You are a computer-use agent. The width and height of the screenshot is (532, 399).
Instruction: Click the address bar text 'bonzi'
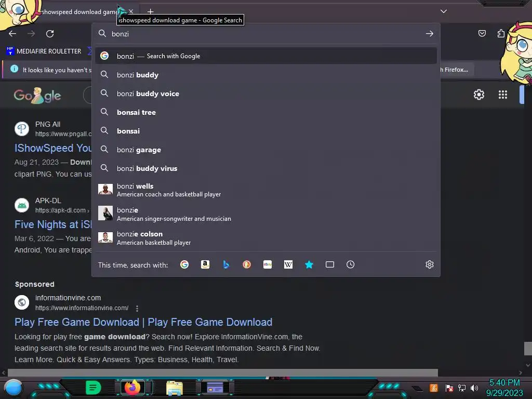(120, 34)
